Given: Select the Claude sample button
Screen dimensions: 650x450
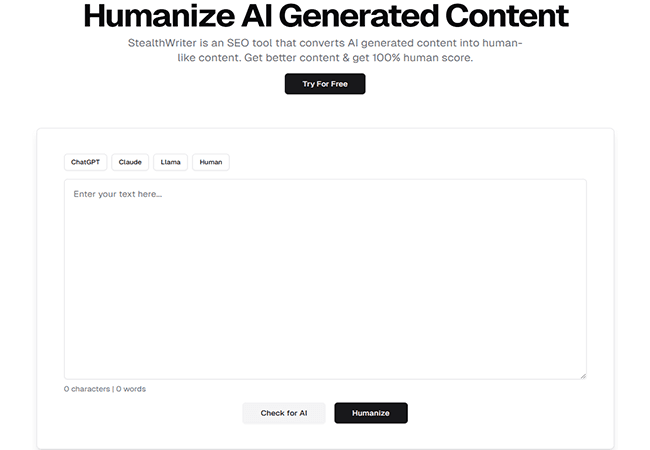Looking at the screenshot, I should 130,162.
